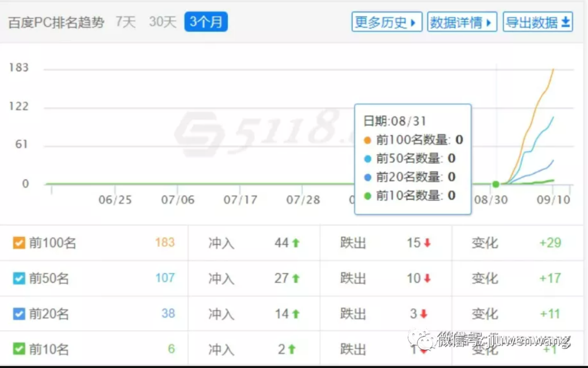
Task: Click the +29 change value
Action: click(x=550, y=243)
